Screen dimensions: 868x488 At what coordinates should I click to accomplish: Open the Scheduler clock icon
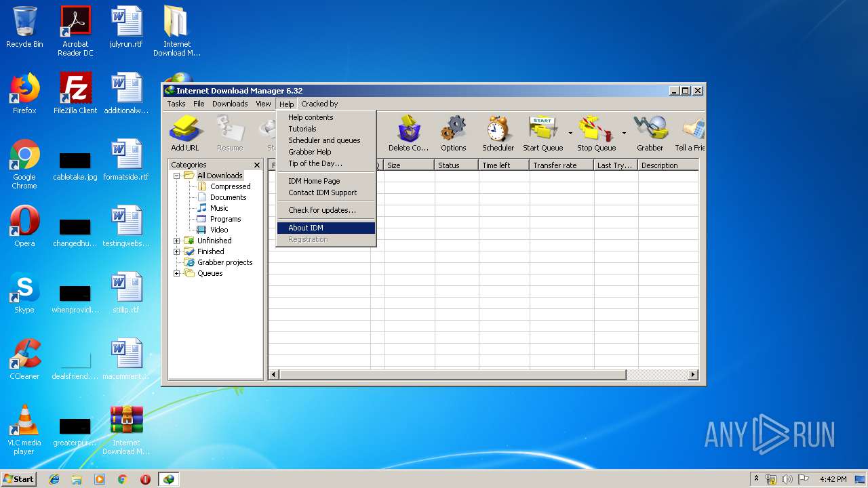coord(498,133)
